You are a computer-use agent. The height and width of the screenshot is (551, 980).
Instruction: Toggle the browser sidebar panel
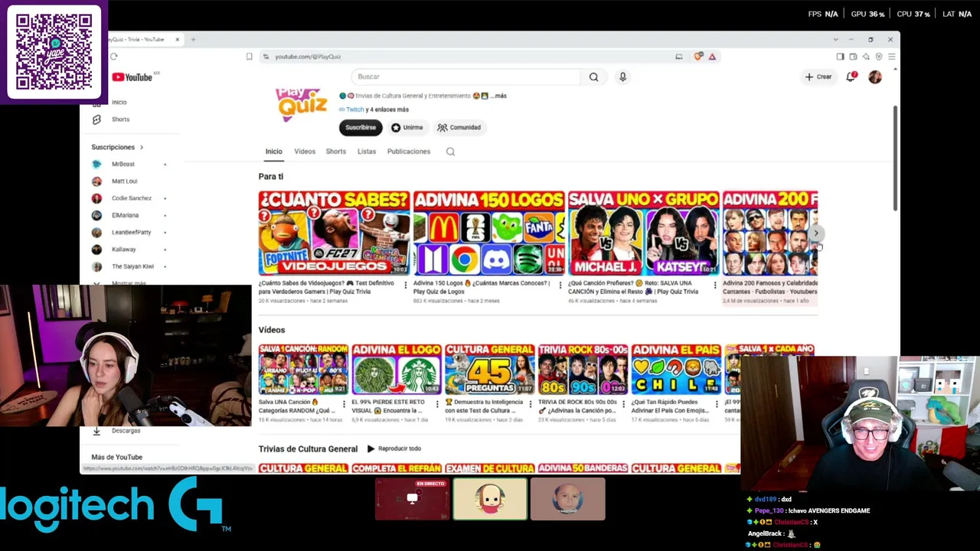840,57
